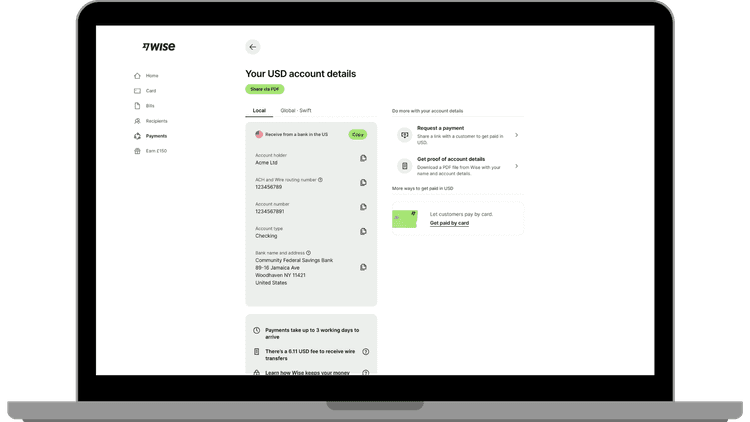Screen dimensions: 750x422
Task: Click the Acme Ltd account holder name
Action: (266, 163)
